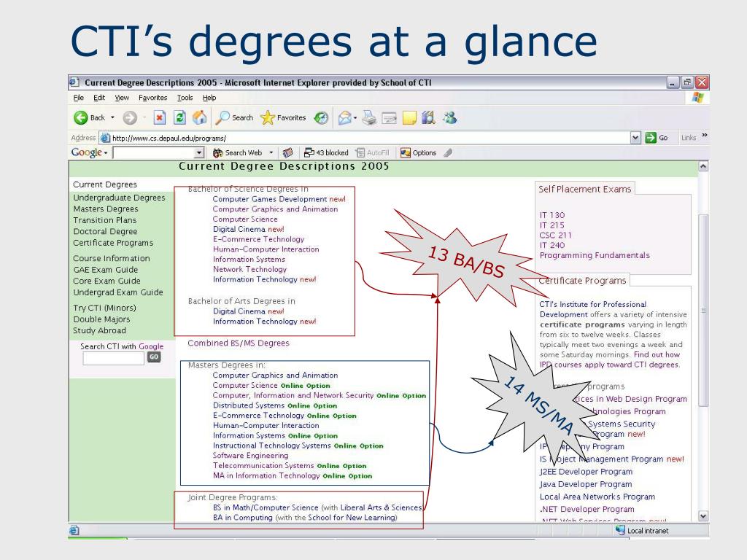This screenshot has height=560, width=747.
Task: Expand the Back button history dropdown arrow
Action: (x=113, y=117)
